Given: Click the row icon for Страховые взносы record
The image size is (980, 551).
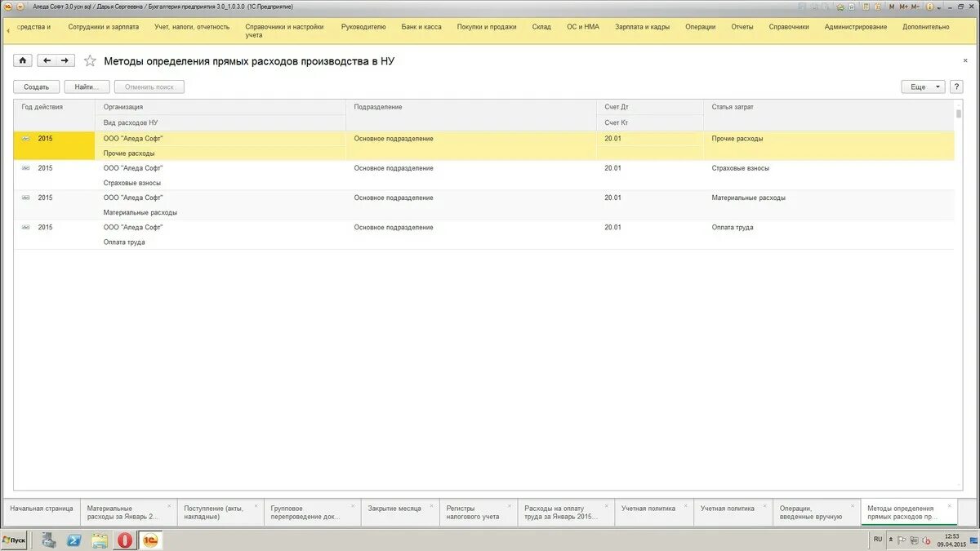Looking at the screenshot, I should 25,168.
